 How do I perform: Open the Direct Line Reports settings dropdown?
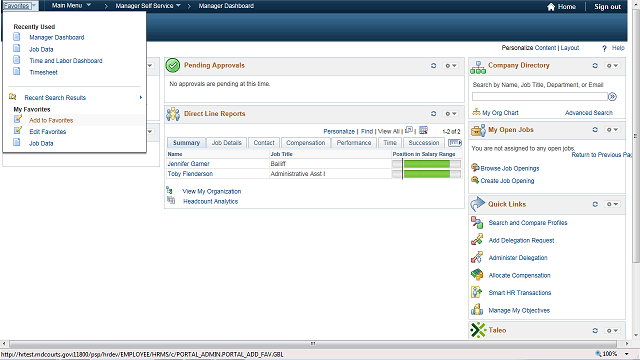point(451,113)
